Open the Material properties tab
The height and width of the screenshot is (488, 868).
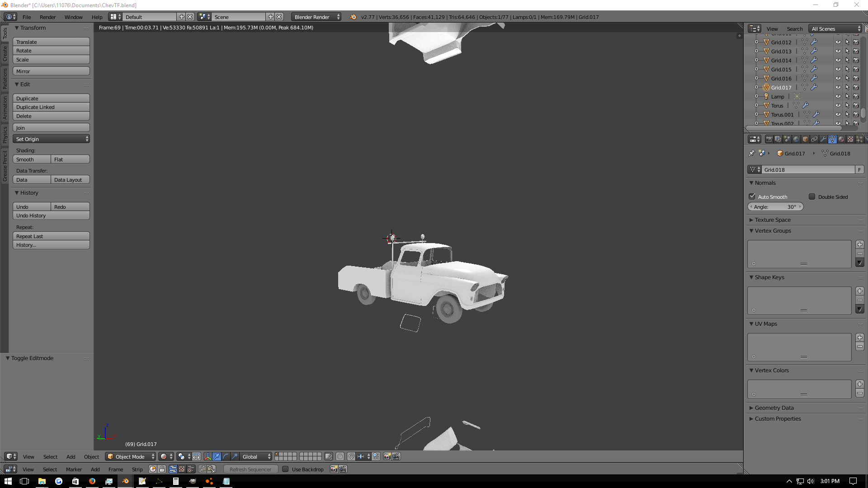tap(841, 139)
